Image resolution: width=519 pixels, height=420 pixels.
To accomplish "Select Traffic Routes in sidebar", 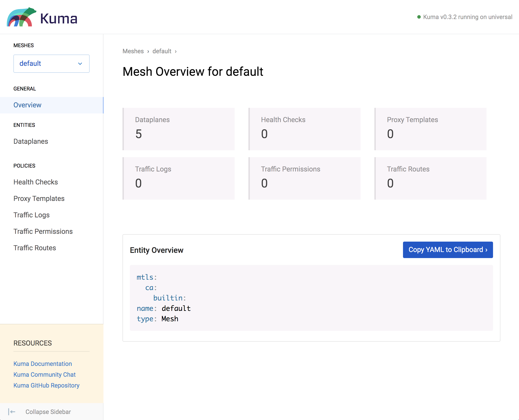I will (35, 248).
